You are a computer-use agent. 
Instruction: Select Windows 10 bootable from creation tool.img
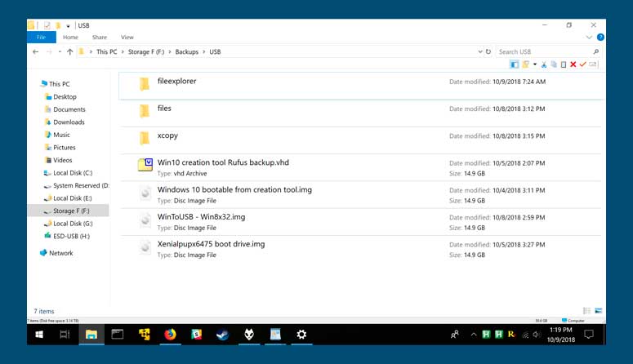361,194
